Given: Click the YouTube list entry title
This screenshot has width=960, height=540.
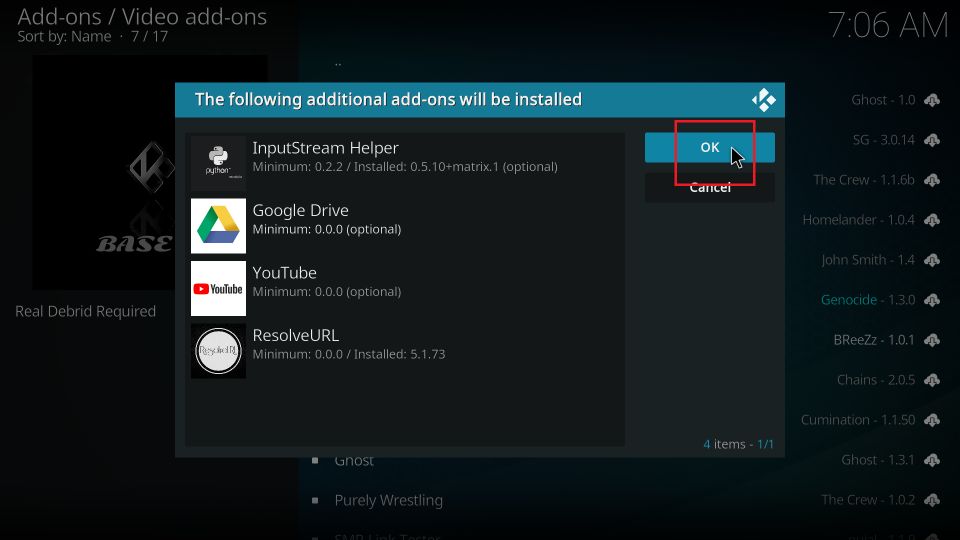Looking at the screenshot, I should point(284,272).
